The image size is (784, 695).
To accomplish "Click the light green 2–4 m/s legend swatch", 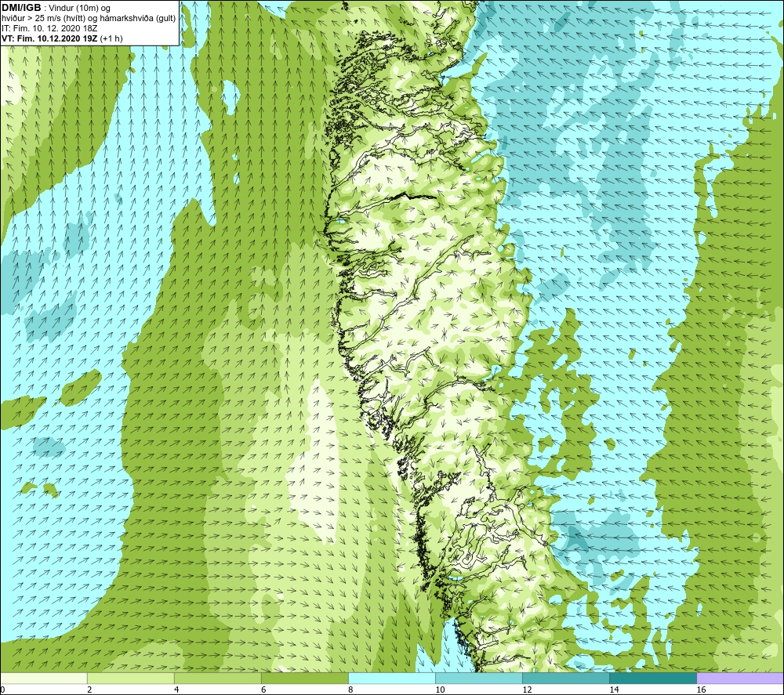I will pyautogui.click(x=131, y=679).
